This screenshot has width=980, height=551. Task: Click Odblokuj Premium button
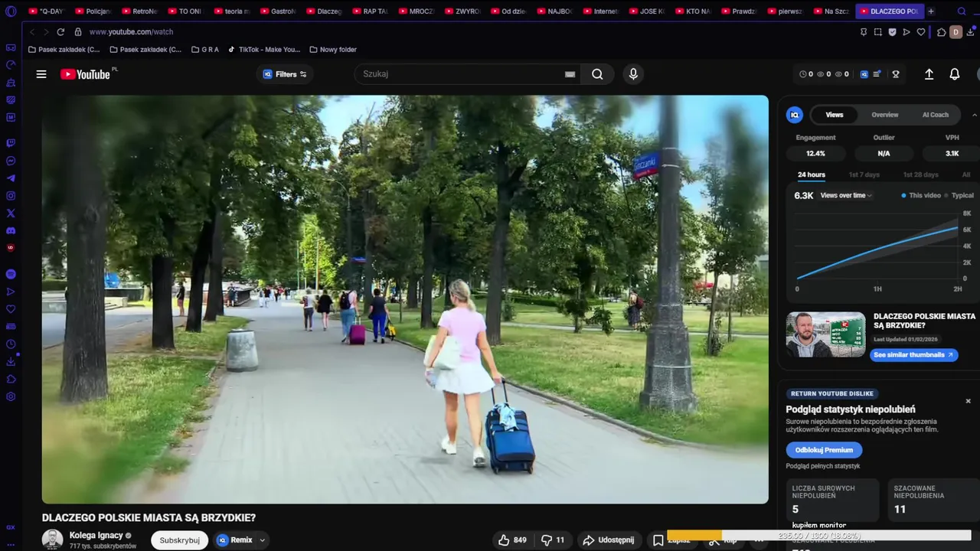[824, 450]
